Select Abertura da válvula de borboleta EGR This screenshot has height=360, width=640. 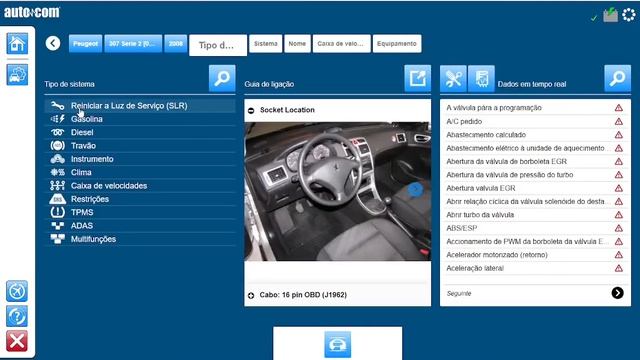tap(535, 161)
